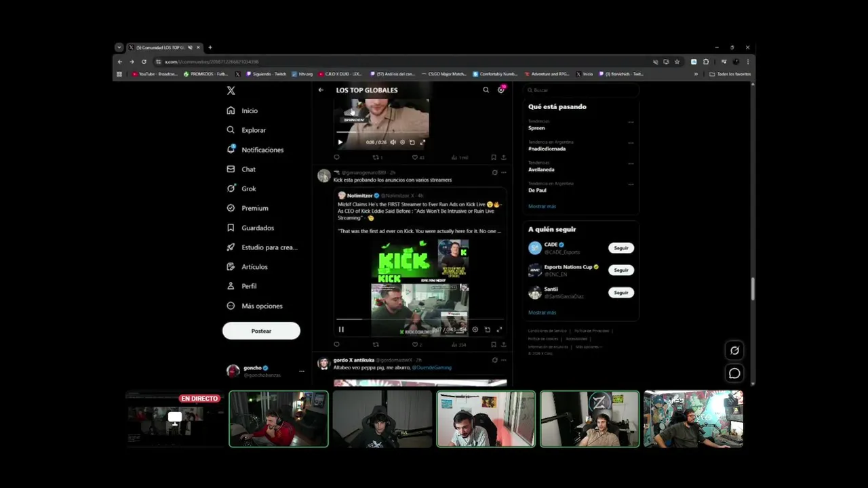Expand Más opciones in sidebar
Image resolution: width=868 pixels, height=488 pixels.
point(254,306)
